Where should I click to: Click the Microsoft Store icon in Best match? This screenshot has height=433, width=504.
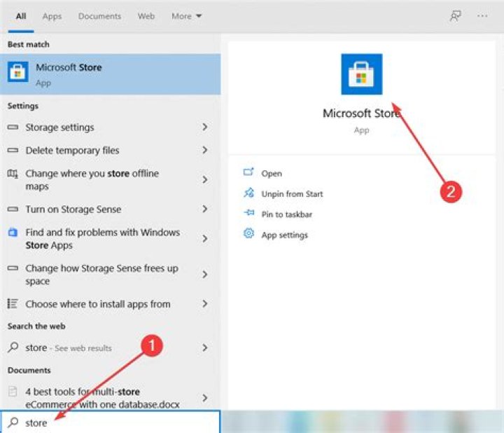click(17, 72)
